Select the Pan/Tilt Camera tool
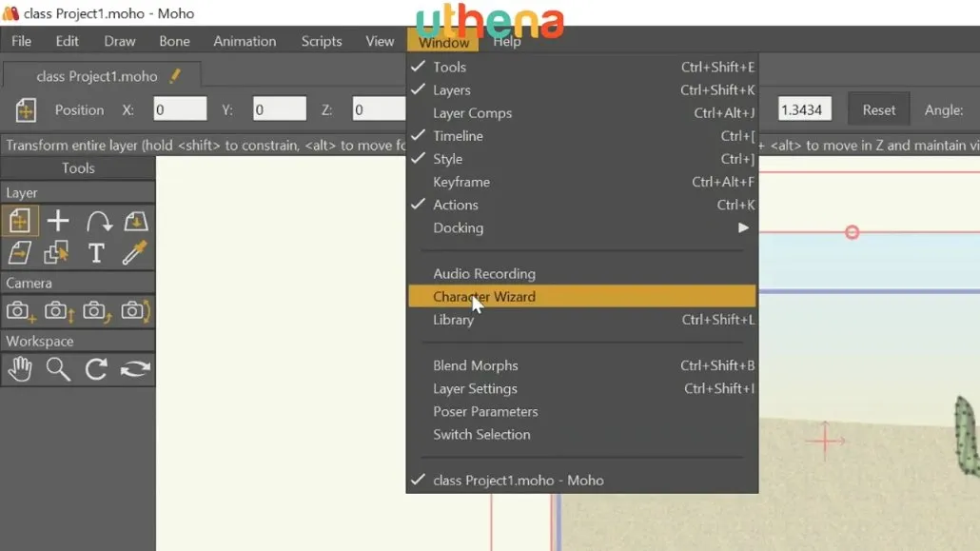This screenshot has width=980, height=551. (x=135, y=311)
